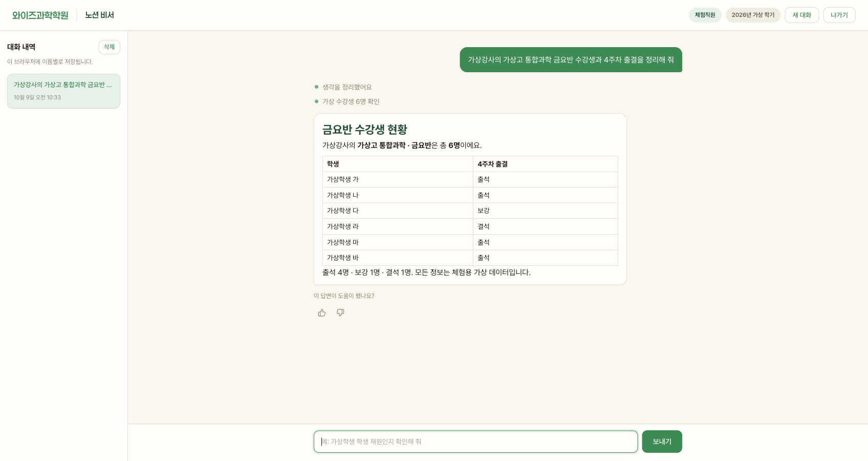Image resolution: width=868 pixels, height=461 pixels.
Task: Click the 학생 column header
Action: (x=398, y=164)
